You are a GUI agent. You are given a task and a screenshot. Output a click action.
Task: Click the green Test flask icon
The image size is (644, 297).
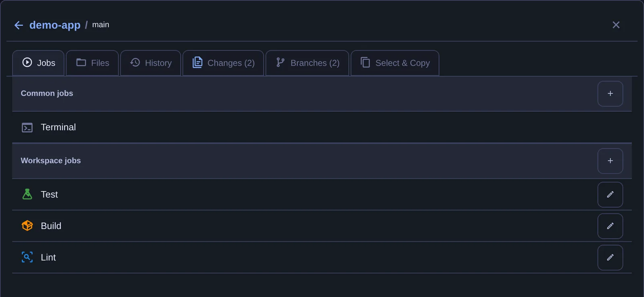[27, 194]
